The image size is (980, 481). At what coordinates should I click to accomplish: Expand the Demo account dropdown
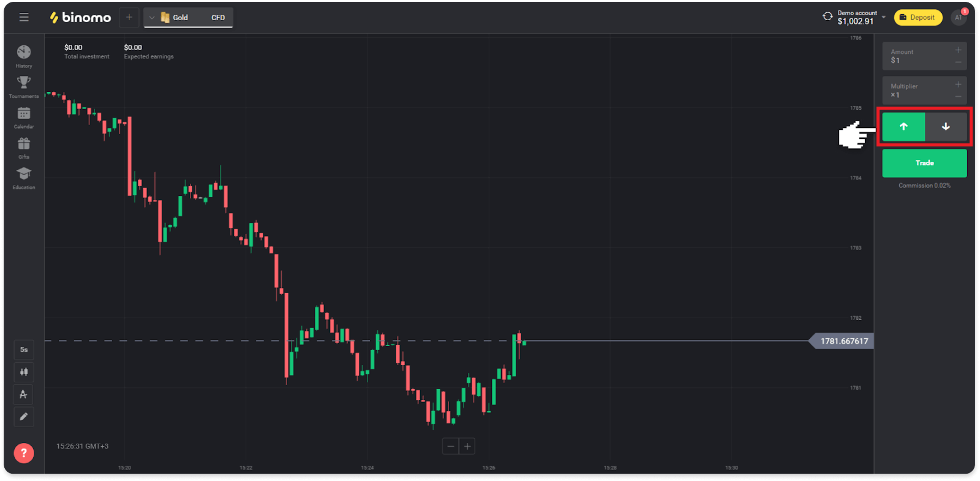click(x=884, y=17)
